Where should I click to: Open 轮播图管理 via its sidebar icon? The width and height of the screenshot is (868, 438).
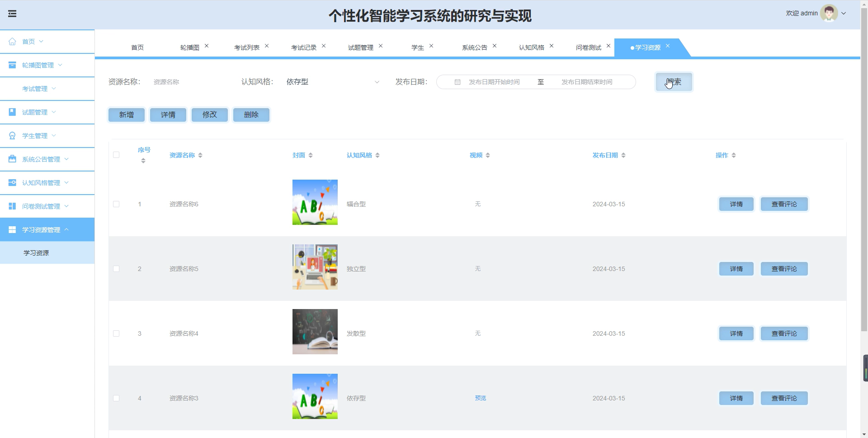pos(12,65)
